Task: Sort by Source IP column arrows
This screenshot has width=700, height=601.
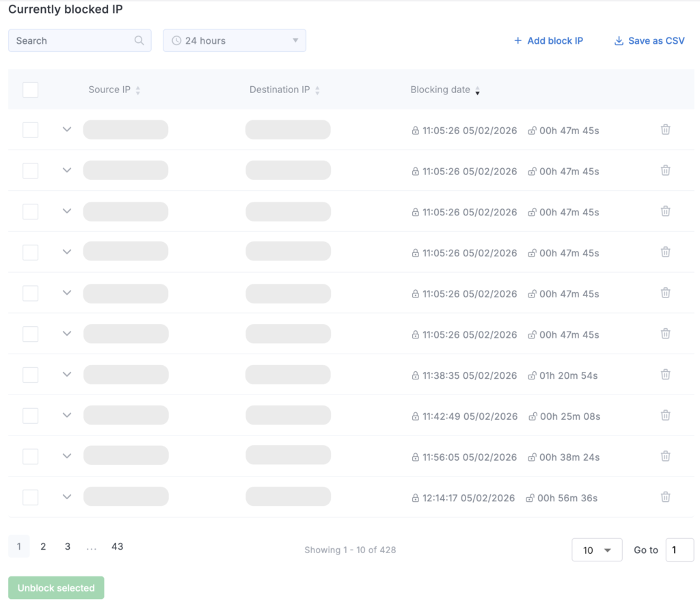Action: click(x=138, y=90)
